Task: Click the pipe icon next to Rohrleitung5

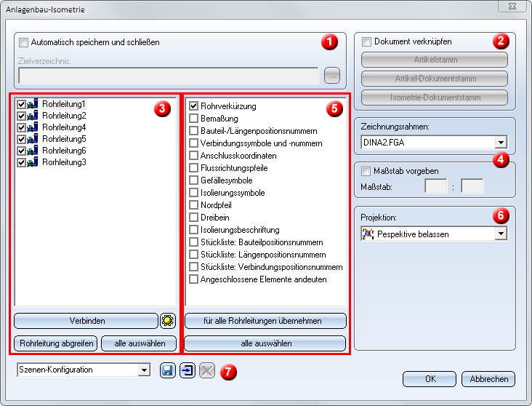Action: [x=33, y=139]
